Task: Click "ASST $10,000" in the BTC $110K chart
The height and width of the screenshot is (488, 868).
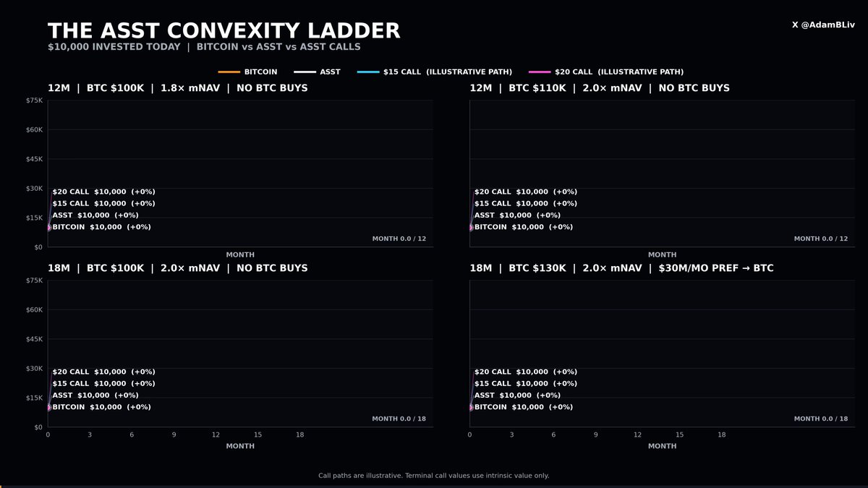Action: pos(517,215)
